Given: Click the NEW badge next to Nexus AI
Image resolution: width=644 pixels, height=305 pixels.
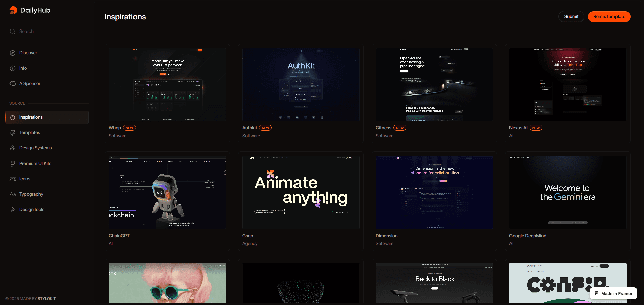Looking at the screenshot, I should point(536,128).
